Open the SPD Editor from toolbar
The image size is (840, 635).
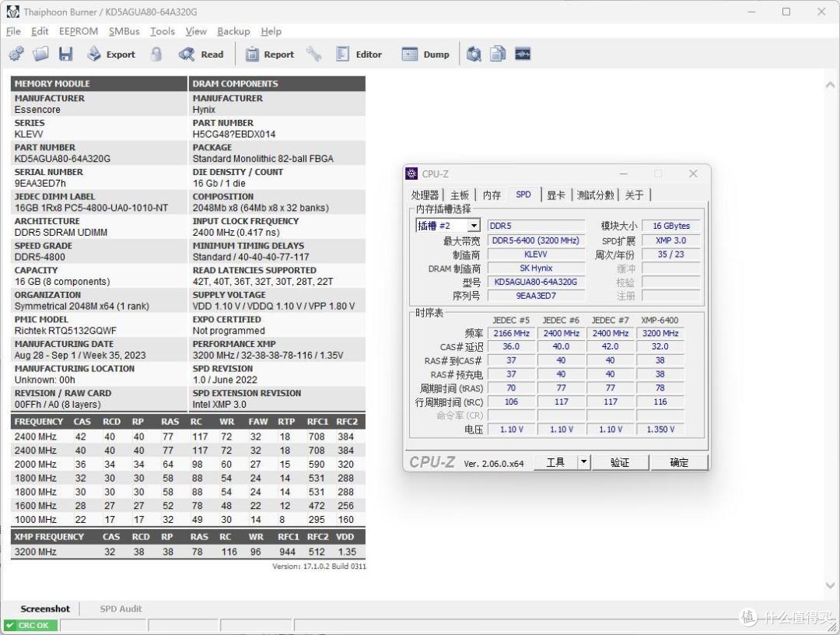pos(359,54)
